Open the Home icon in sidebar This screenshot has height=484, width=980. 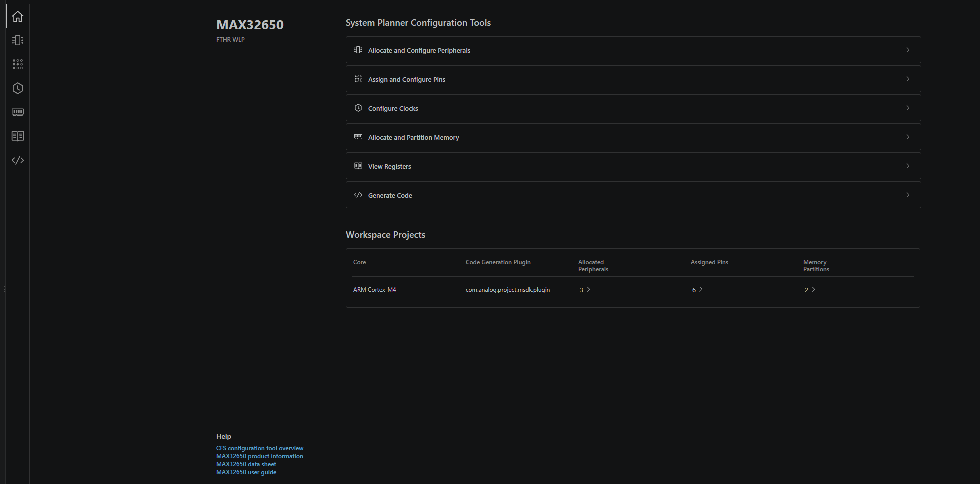click(x=18, y=17)
